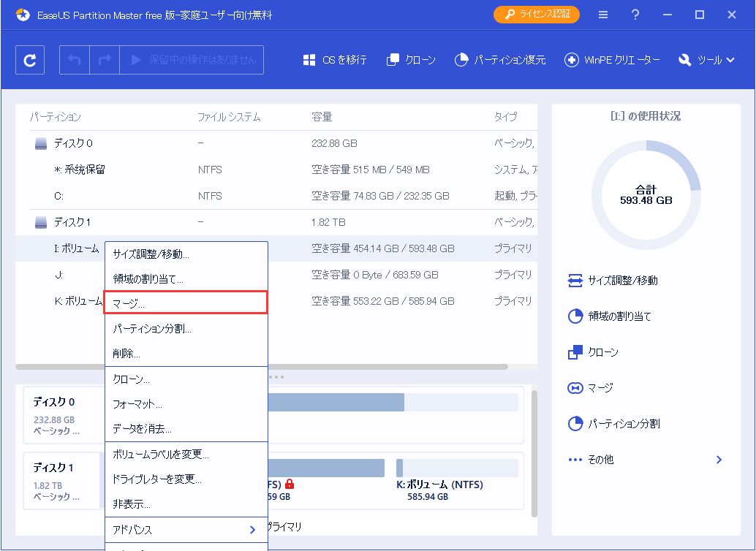Open WinPE クリエーター
Screen dimensions: 756x551
[x=612, y=60]
